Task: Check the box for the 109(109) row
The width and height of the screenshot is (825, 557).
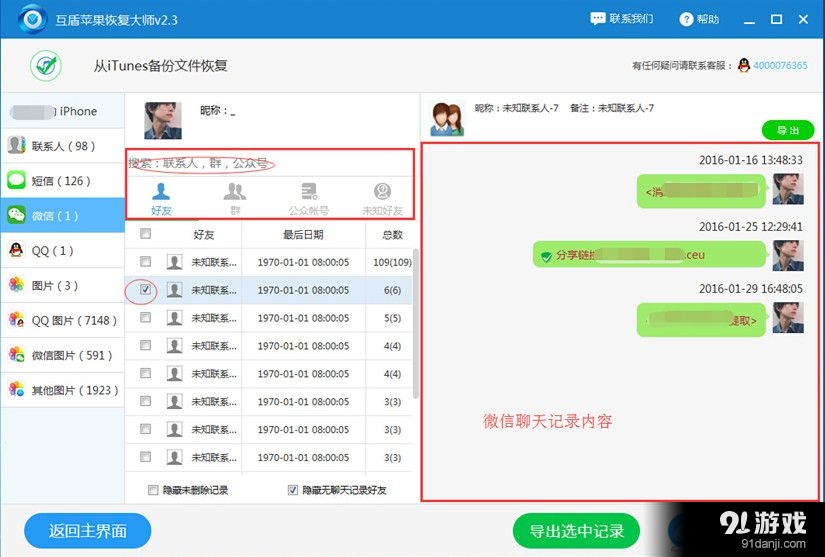Action: coord(146,261)
